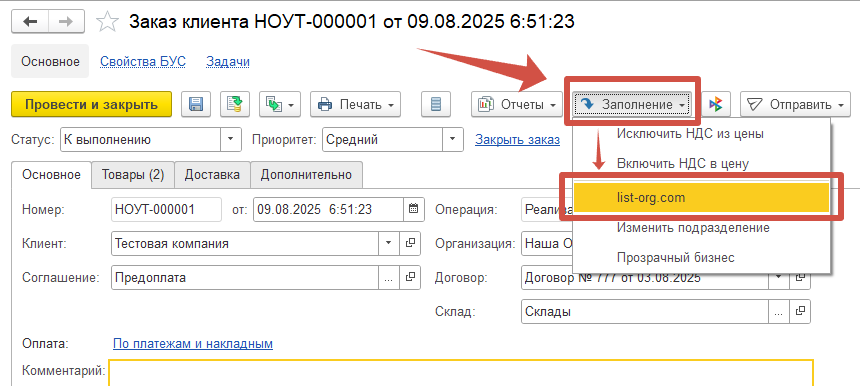Expand the Приоритет dropdown arrow

pyautogui.click(x=452, y=140)
